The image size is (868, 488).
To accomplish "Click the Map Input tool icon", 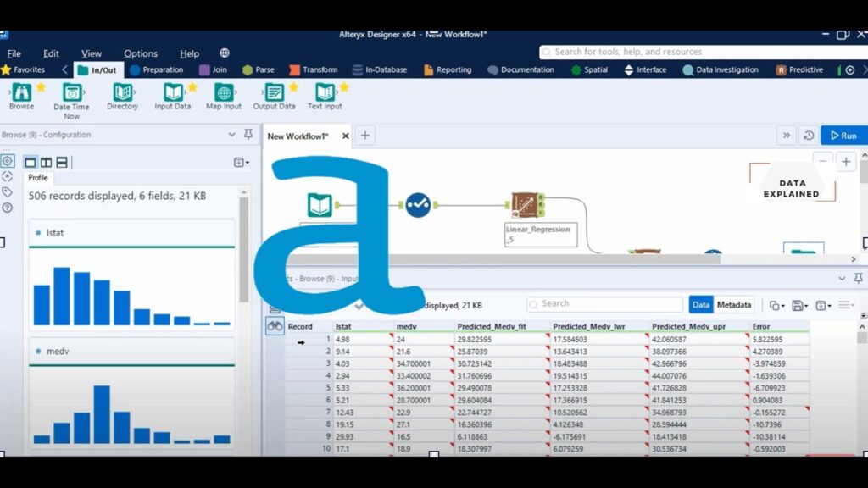I will pos(224,93).
